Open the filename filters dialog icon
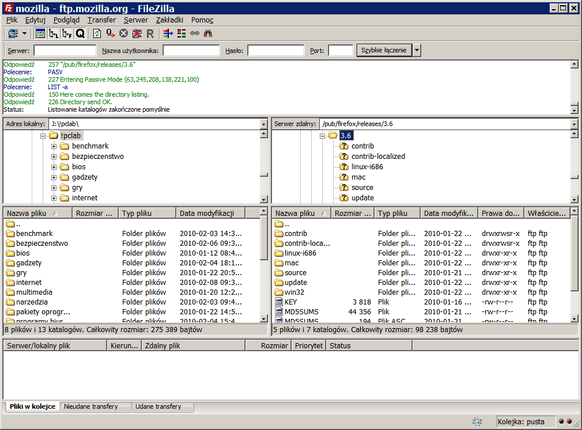 pyautogui.click(x=168, y=34)
